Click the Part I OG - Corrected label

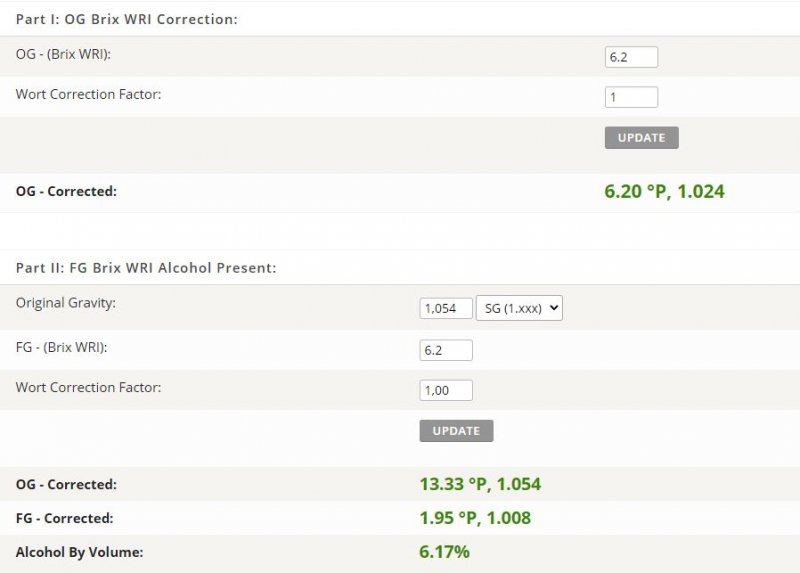tap(66, 191)
